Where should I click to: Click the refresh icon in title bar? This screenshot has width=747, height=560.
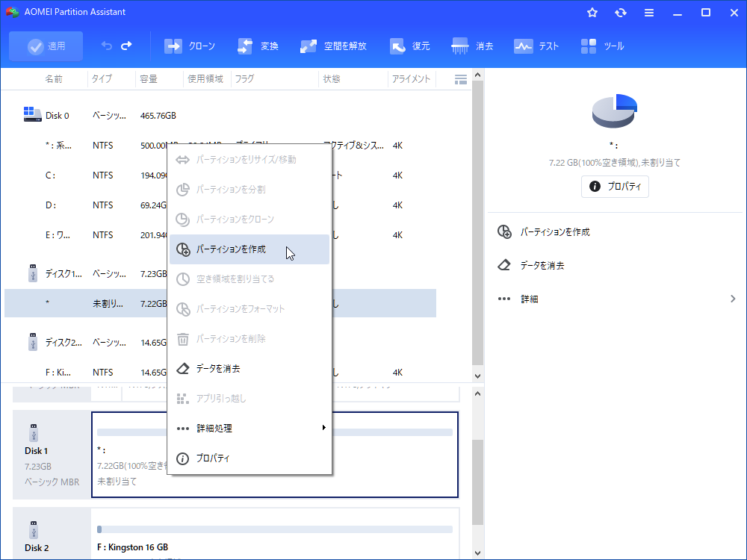[620, 13]
